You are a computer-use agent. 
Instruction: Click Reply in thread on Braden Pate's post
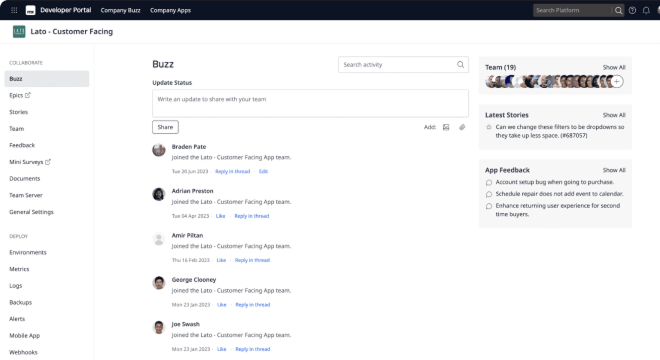pyautogui.click(x=232, y=171)
